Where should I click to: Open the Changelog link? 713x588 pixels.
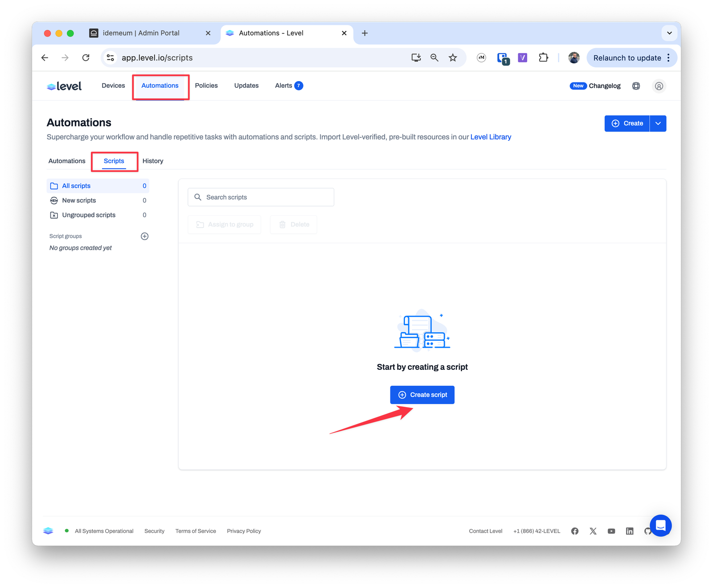point(604,86)
